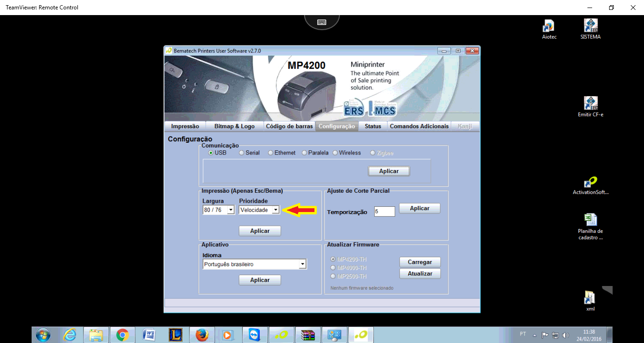Viewport: 644px width, 343px height.
Task: Select the Configuração tab
Action: 337,126
